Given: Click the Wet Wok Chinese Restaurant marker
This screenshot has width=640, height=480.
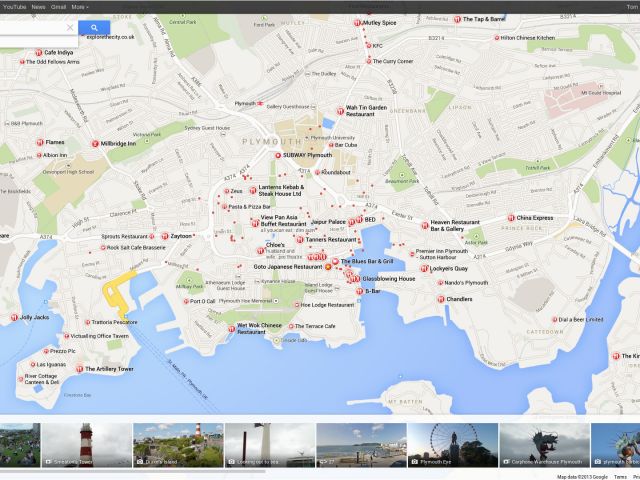Looking at the screenshot, I should click(x=231, y=329).
